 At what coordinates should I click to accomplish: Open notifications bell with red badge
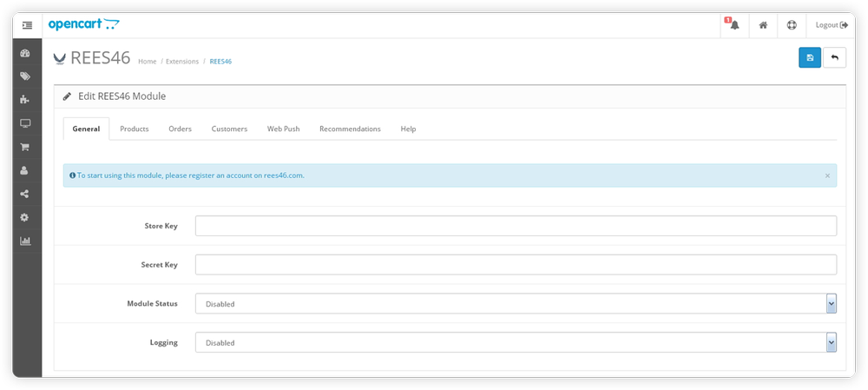(734, 25)
